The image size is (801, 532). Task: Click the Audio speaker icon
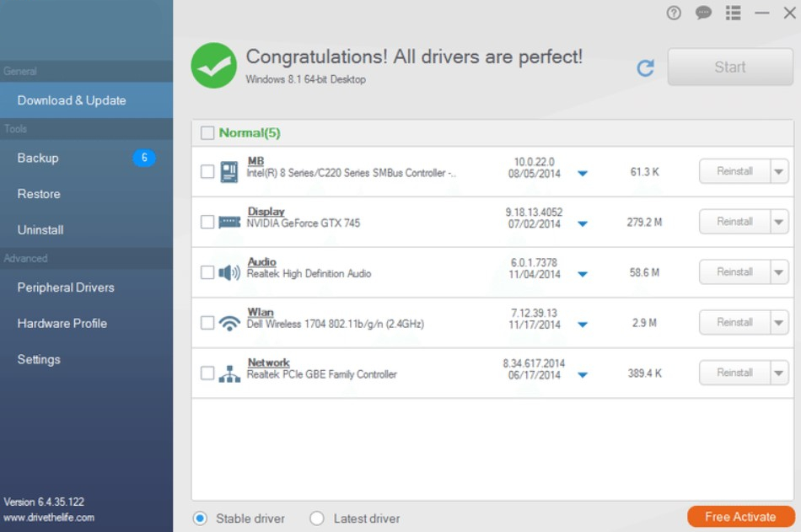pos(229,273)
